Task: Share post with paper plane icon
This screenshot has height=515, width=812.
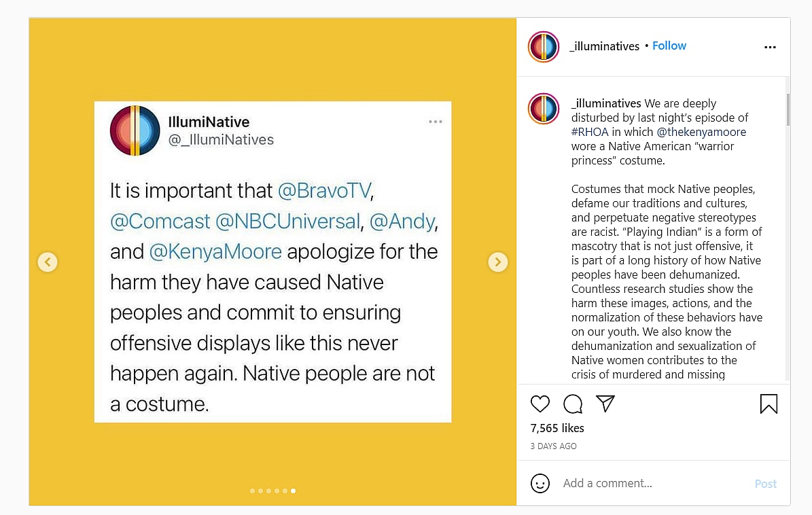Action: tap(605, 404)
